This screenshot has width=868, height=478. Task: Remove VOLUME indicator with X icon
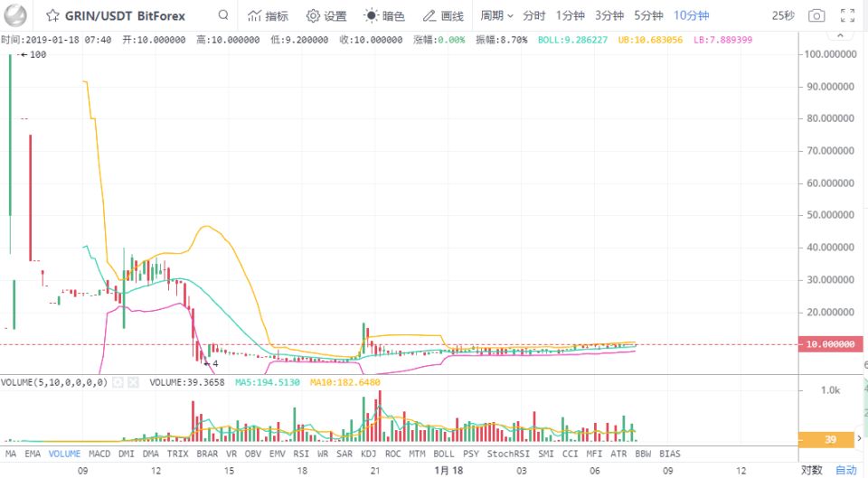coord(133,382)
